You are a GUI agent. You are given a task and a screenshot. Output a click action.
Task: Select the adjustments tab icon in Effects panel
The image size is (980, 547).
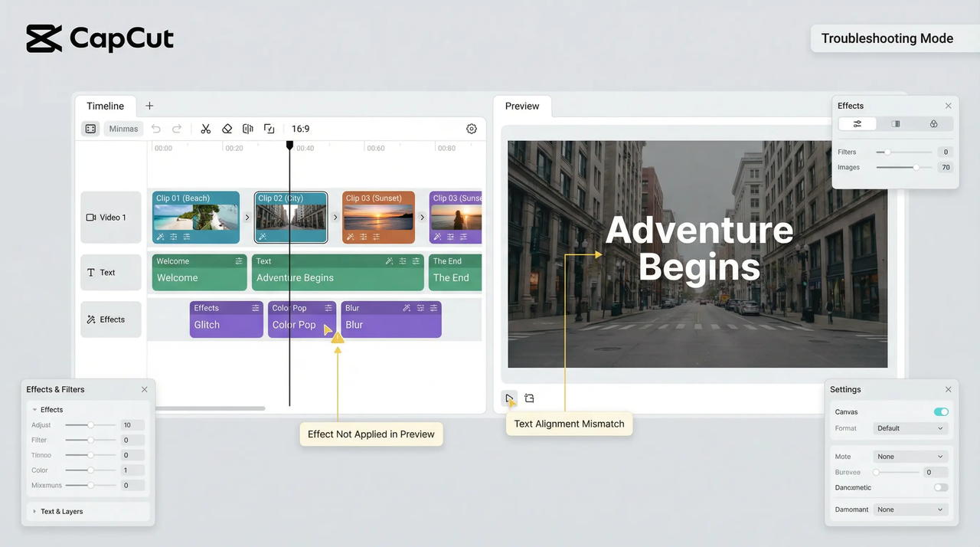(857, 123)
